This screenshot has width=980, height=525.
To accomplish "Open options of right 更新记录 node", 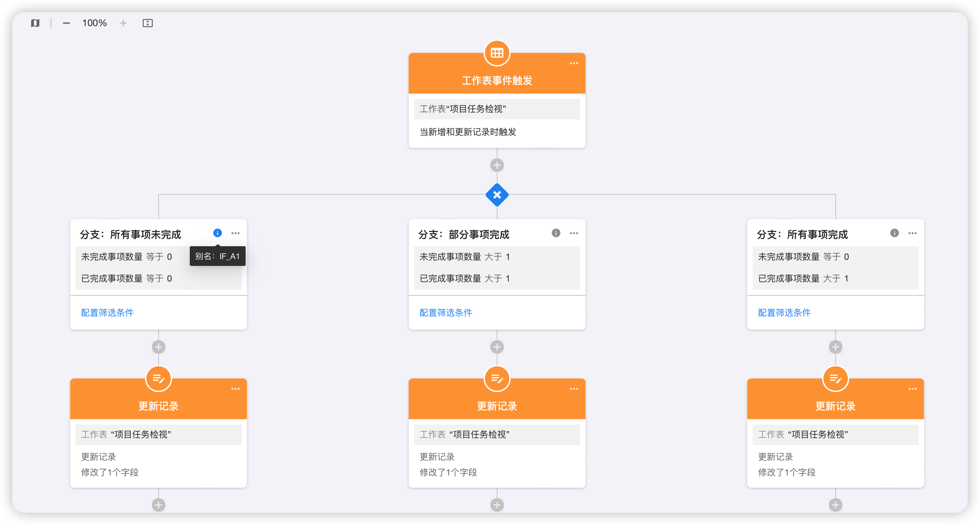I will pos(912,389).
